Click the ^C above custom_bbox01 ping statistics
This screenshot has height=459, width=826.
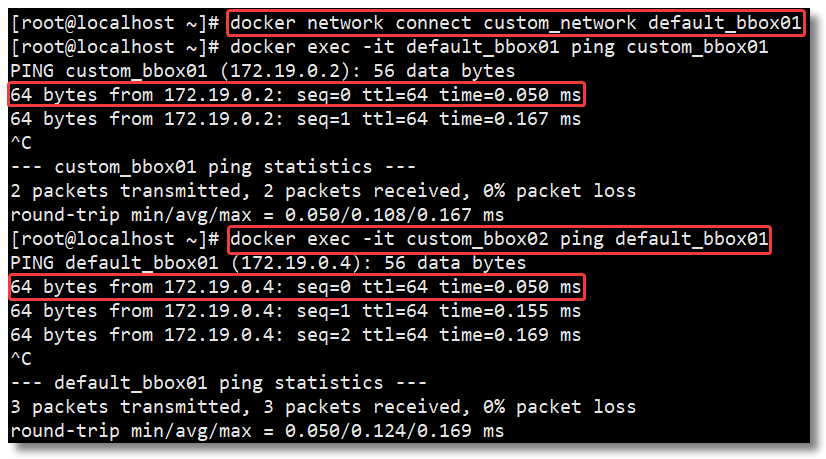pos(20,143)
